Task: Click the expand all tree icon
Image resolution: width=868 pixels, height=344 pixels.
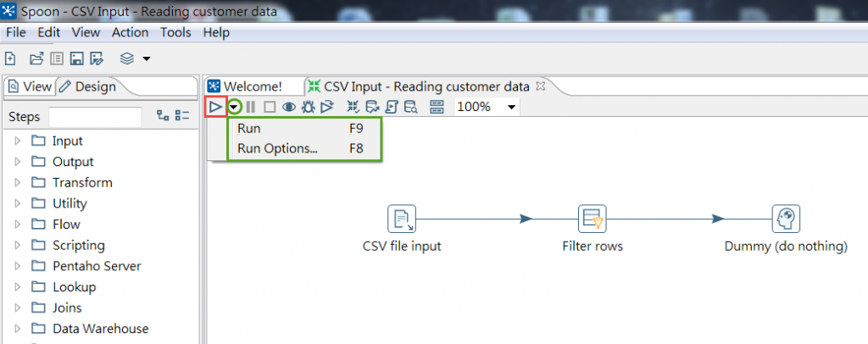Action: pos(162,115)
